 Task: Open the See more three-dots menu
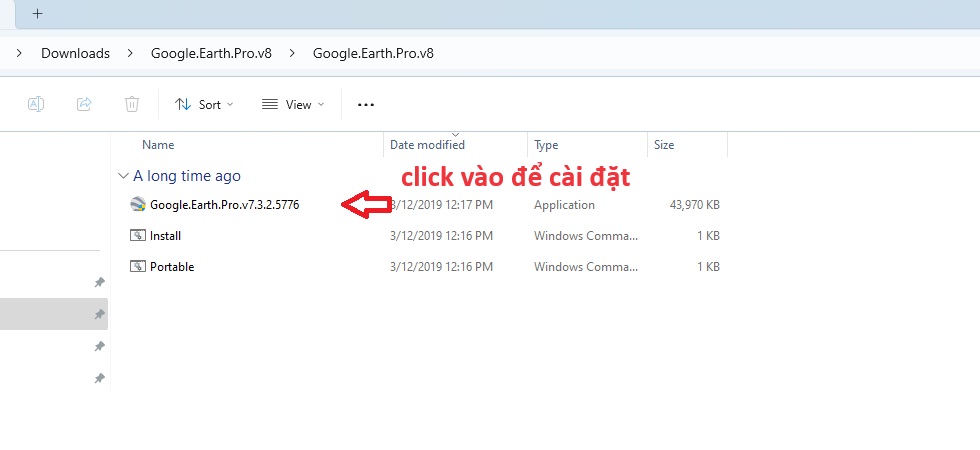point(365,104)
